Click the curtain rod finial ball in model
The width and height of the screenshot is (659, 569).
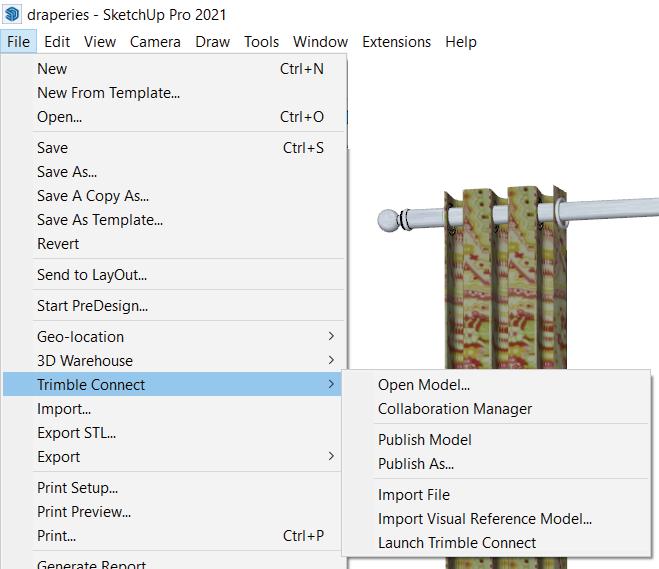pos(388,220)
